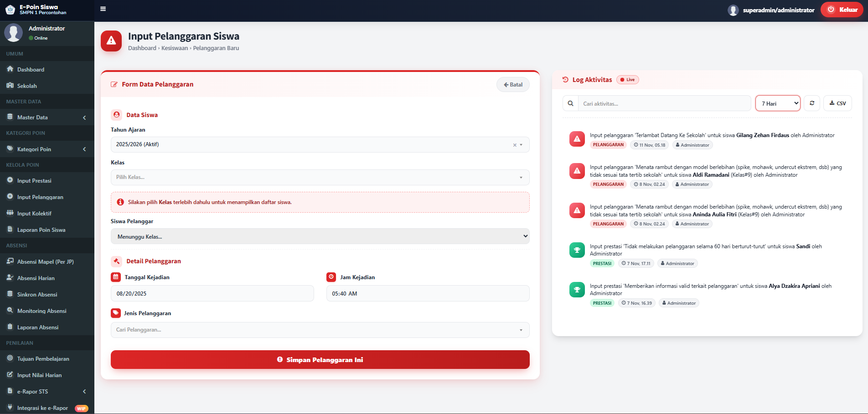Open Monitoring Absensi
Image resolution: width=868 pixels, height=414 pixels.
pos(41,311)
